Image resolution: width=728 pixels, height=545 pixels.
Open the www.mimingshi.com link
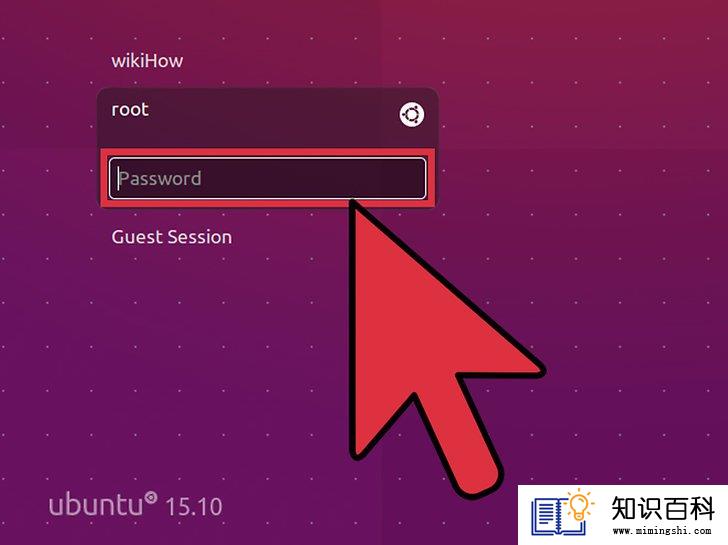(x=662, y=531)
